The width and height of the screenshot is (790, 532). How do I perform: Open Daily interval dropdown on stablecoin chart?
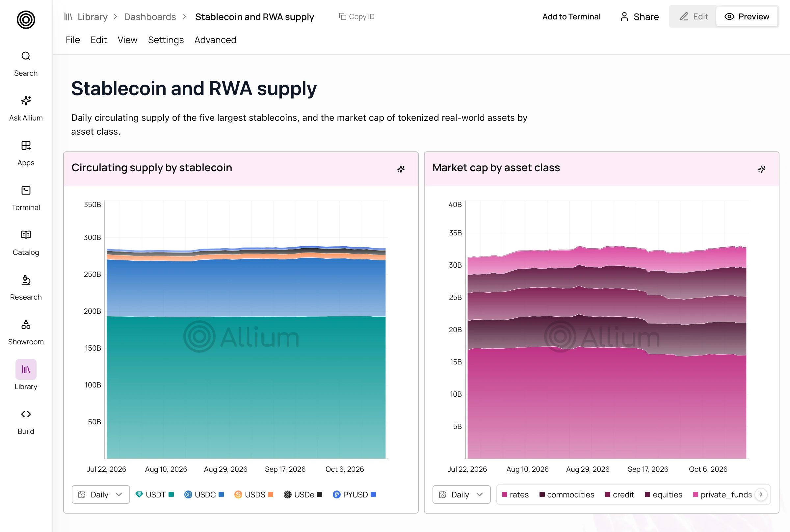point(101,494)
